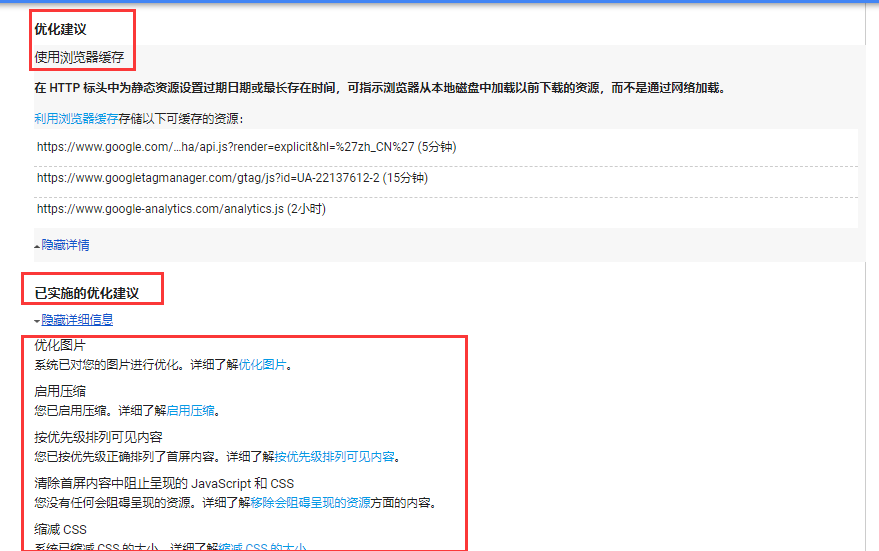This screenshot has height=551, width=879.
Task: Click the 利用浏览器缓存 hyperlink
Action: click(75, 118)
